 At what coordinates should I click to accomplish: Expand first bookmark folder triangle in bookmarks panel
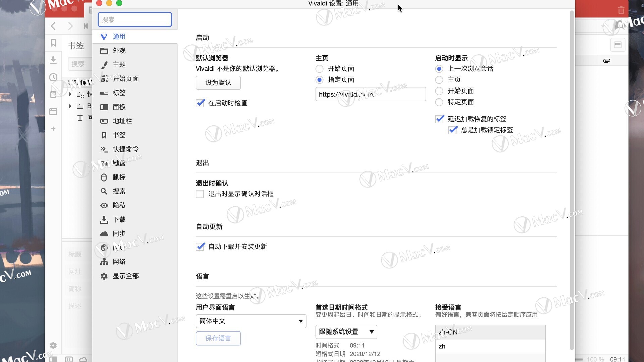point(70,94)
